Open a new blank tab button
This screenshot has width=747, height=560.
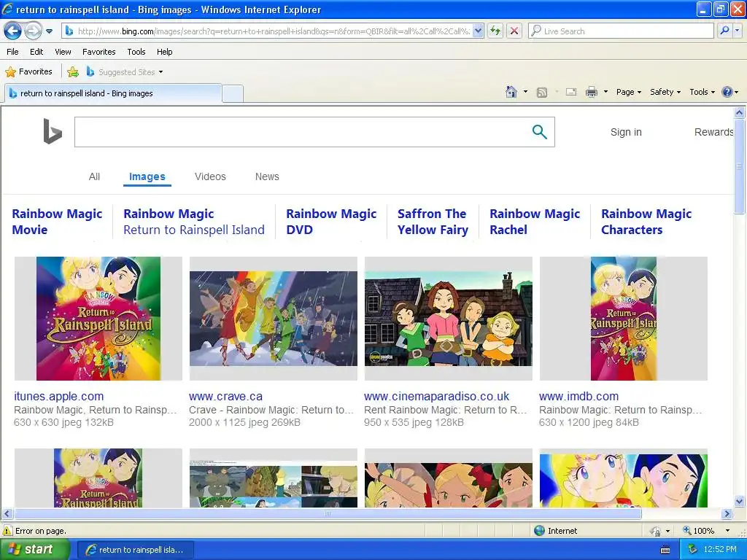click(233, 93)
